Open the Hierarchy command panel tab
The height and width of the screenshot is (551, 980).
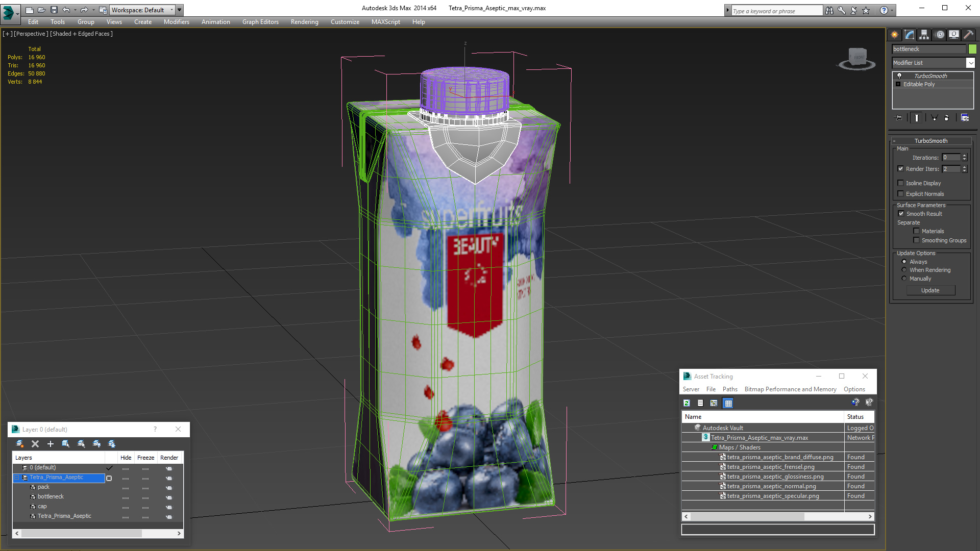pos(924,35)
